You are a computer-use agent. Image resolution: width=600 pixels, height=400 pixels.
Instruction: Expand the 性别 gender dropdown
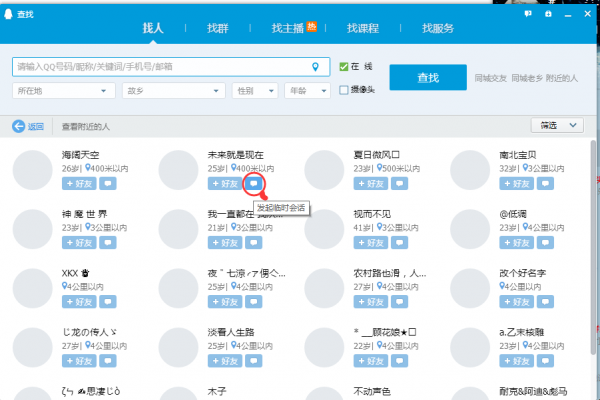coord(254,90)
